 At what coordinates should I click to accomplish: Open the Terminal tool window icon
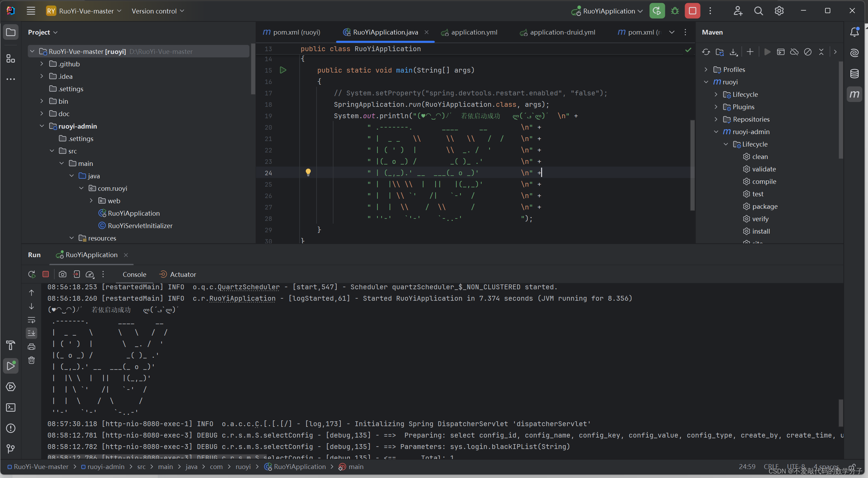point(11,407)
